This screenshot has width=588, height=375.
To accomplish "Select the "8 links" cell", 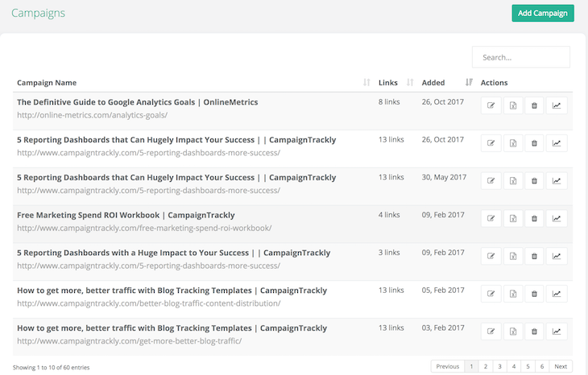I will (389, 102).
